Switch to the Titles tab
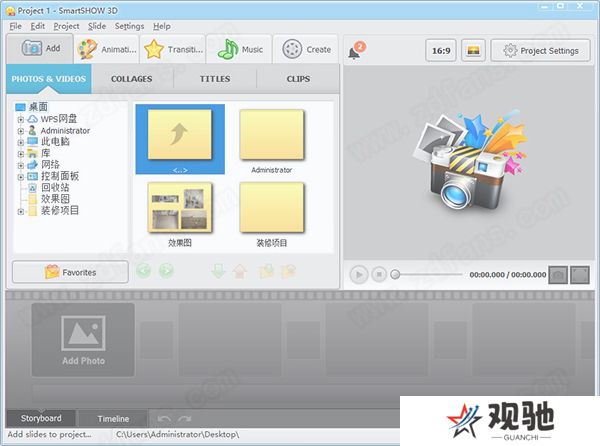The width and height of the screenshot is (600, 446). click(215, 79)
